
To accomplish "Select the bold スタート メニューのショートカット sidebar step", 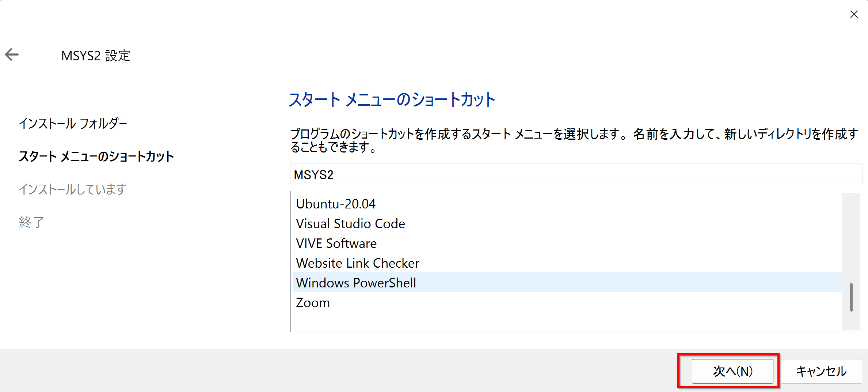I will (96, 157).
